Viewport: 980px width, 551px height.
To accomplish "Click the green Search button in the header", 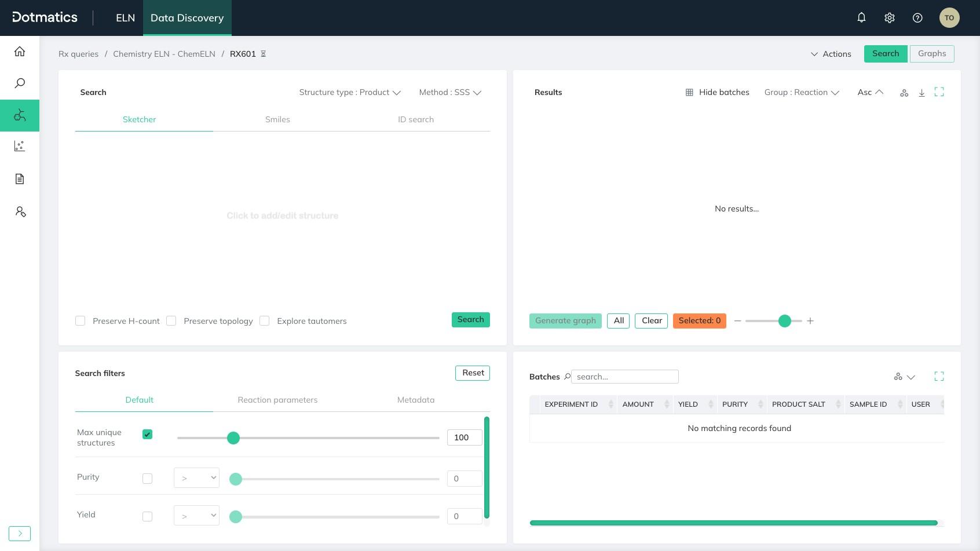I will pyautogui.click(x=886, y=54).
